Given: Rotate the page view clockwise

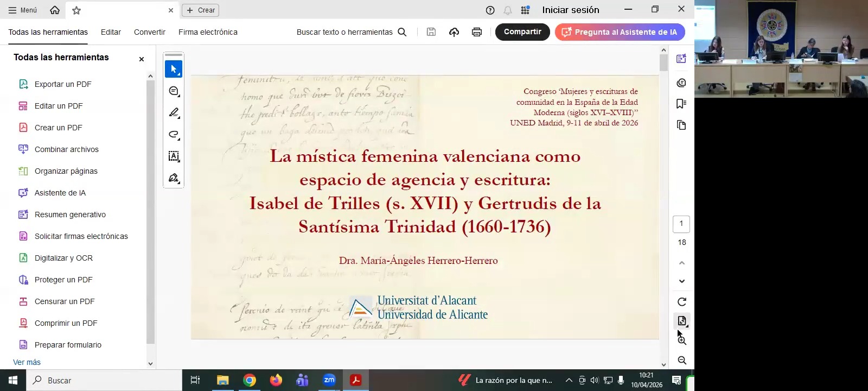Looking at the screenshot, I should (x=682, y=302).
